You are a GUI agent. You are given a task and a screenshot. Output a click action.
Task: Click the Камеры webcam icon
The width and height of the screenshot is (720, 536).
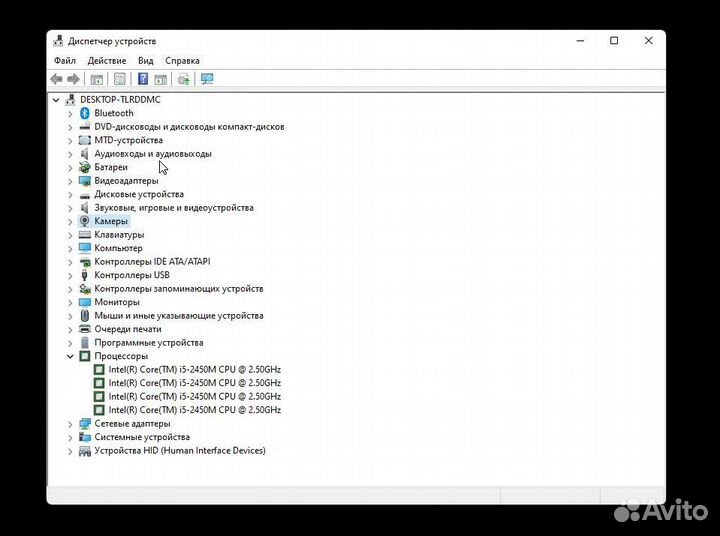click(85, 221)
